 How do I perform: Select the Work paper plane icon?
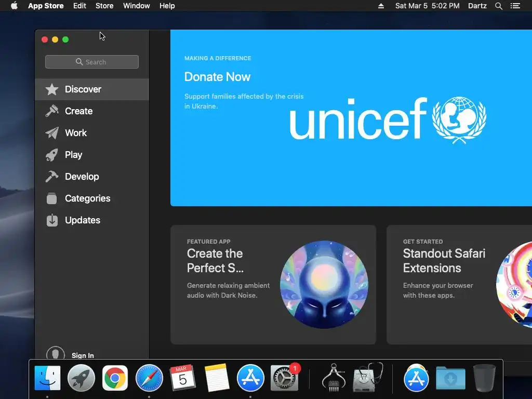52,133
